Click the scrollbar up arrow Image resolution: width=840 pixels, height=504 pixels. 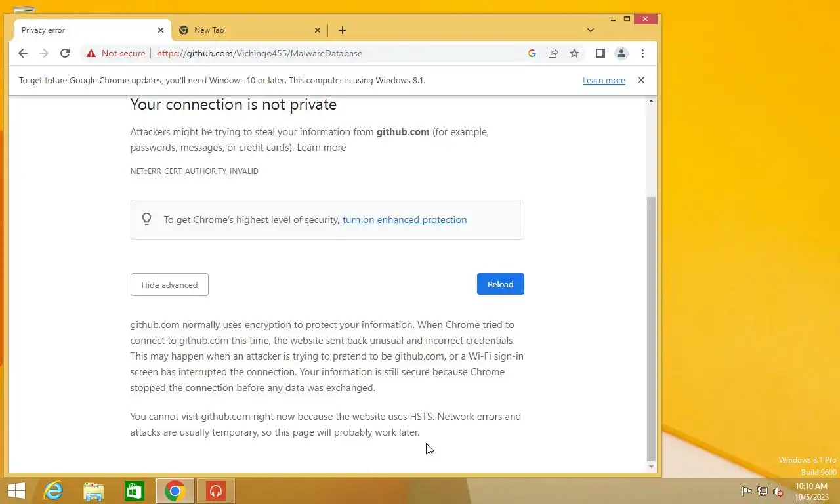point(651,101)
